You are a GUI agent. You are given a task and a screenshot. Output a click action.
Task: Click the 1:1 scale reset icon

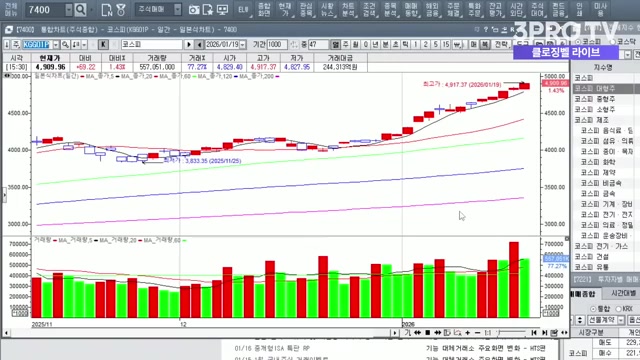tap(488, 333)
